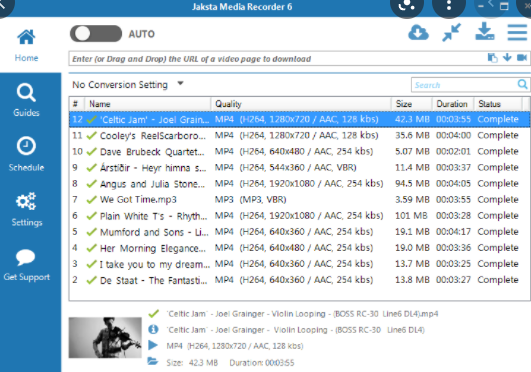The image size is (531, 372).
Task: Click the 101 MB size cell
Action: coord(411,215)
